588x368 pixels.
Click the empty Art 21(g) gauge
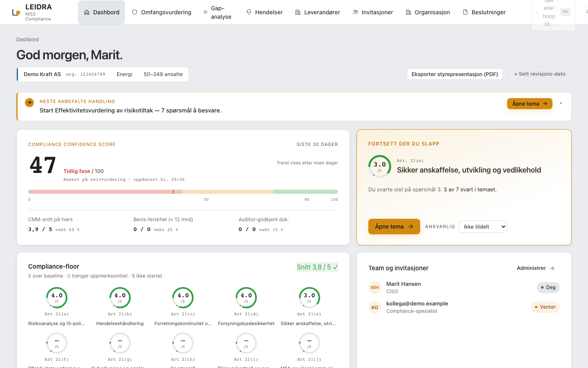(x=120, y=343)
